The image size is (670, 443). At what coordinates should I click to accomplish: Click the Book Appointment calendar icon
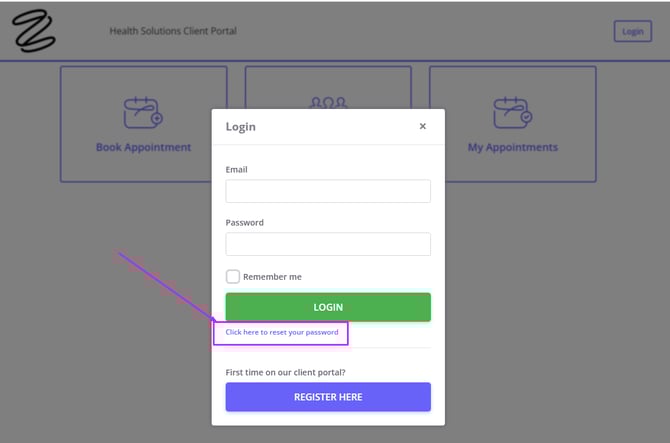[x=143, y=112]
